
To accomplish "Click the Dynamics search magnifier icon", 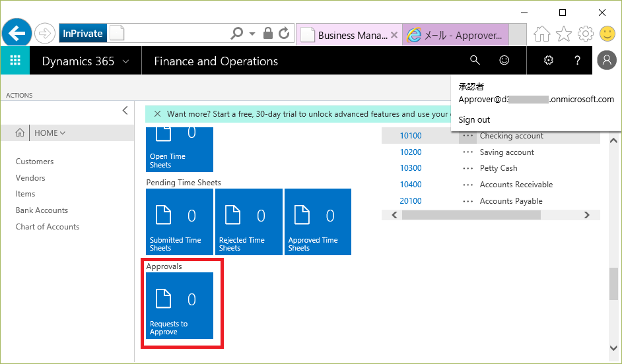I will 475,60.
